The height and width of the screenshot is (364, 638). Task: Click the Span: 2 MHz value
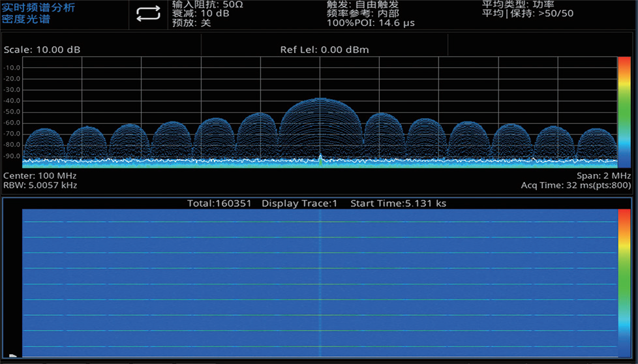click(603, 175)
